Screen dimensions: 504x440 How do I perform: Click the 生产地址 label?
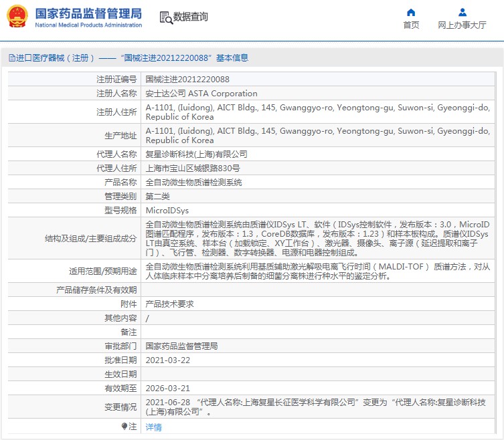coord(120,136)
